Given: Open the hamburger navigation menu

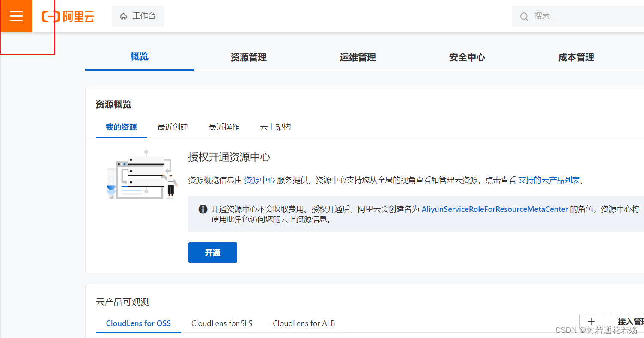Looking at the screenshot, I should coord(16,16).
